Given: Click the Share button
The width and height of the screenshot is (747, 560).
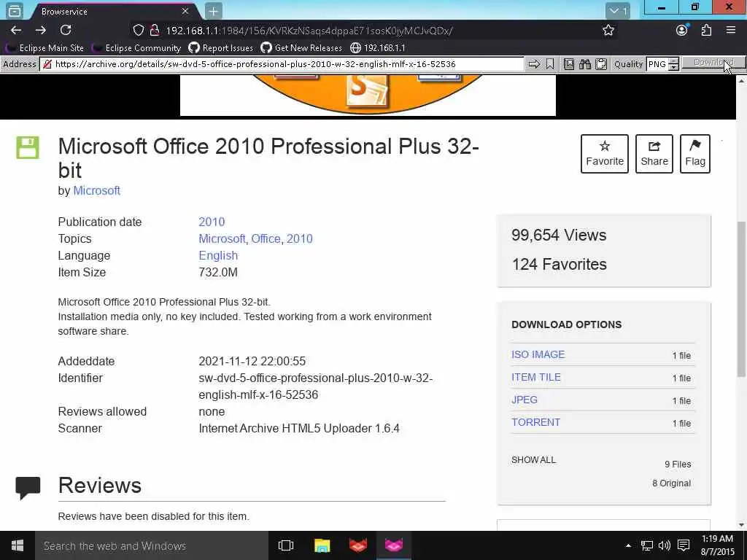Looking at the screenshot, I should [x=654, y=154].
